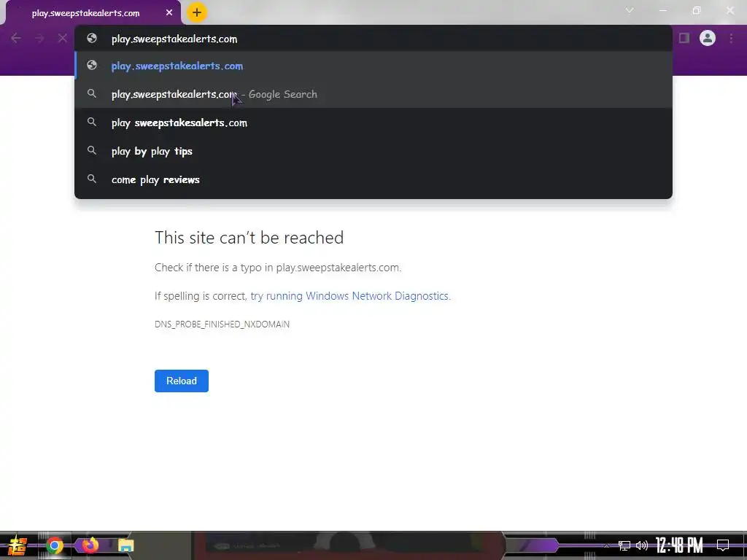
Task: Open File Explorer from the taskbar
Action: coord(125,545)
